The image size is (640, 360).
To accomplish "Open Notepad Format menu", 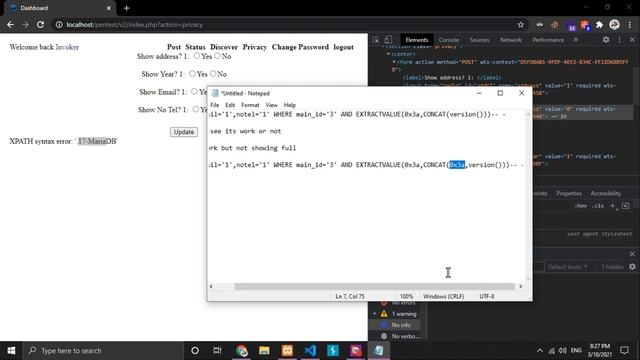I will pyautogui.click(x=250, y=105).
